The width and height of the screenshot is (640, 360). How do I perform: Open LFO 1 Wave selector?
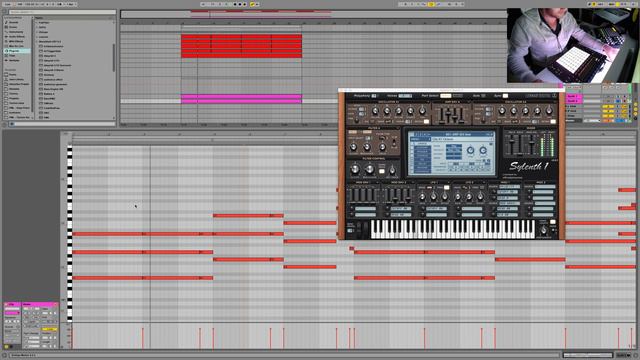[x=429, y=187]
